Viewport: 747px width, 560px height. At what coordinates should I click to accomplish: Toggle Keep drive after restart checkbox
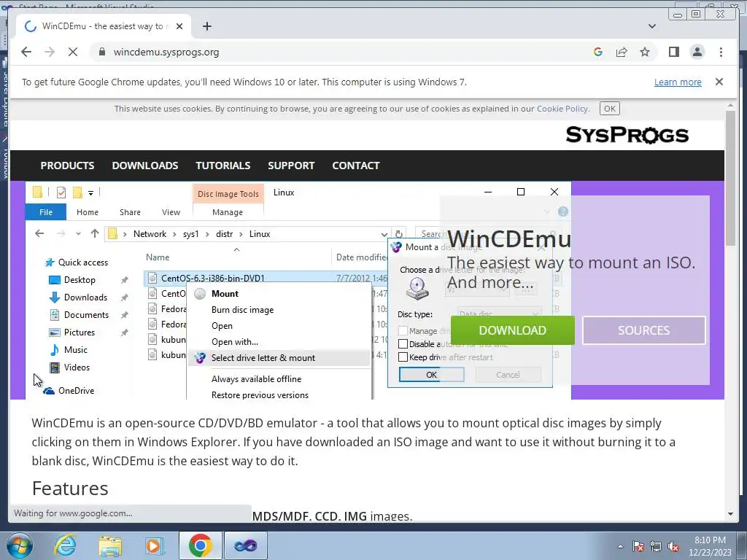click(403, 357)
